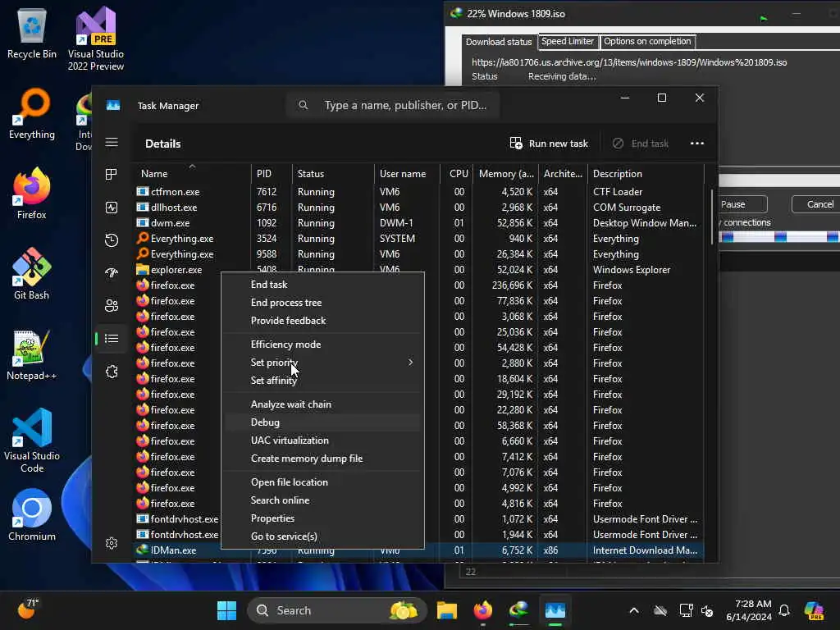Open Everything desktop shortcut
The height and width of the screenshot is (630, 840).
(32, 113)
